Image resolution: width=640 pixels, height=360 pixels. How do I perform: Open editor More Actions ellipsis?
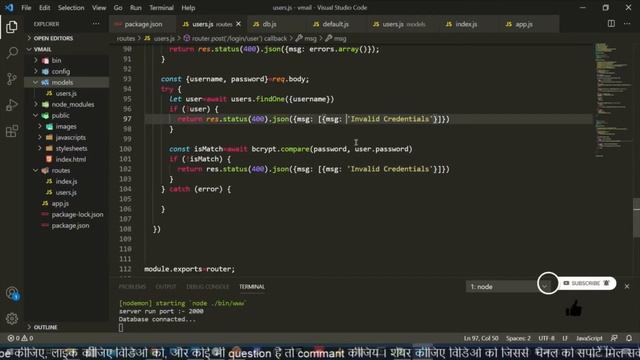point(627,24)
